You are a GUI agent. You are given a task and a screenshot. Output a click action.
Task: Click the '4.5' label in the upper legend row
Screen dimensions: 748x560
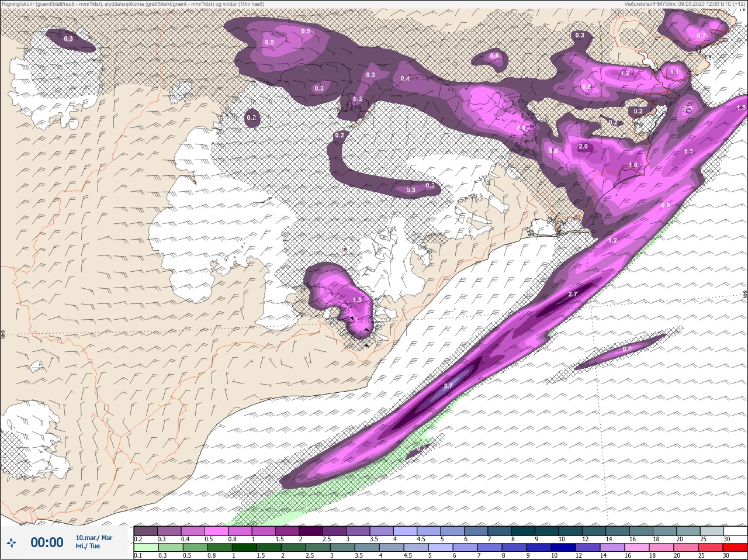(x=421, y=539)
